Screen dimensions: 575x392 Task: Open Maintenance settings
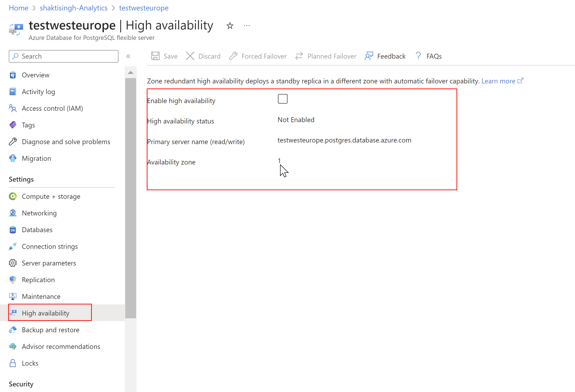point(41,296)
